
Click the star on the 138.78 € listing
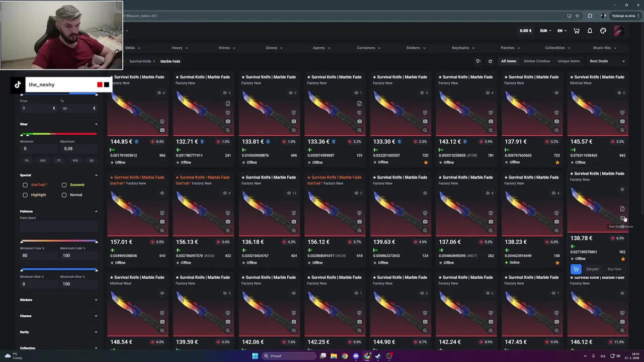point(623,259)
